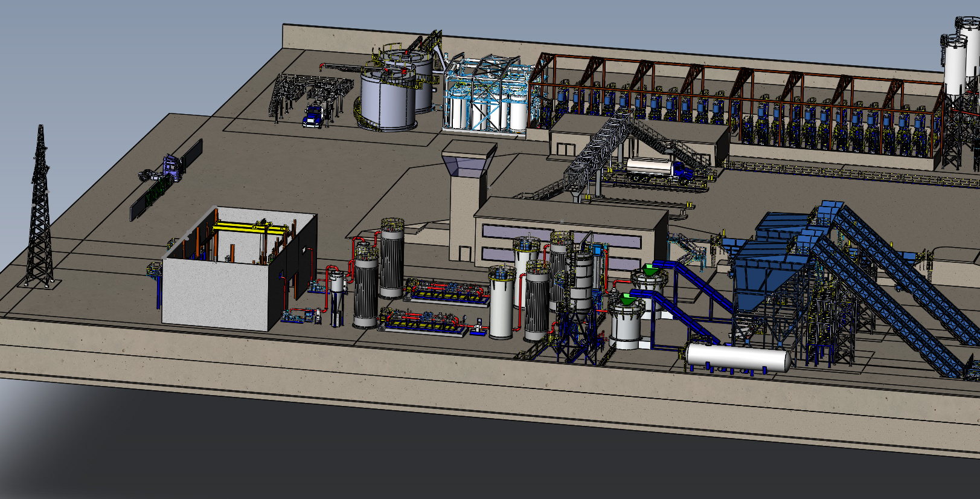Viewport: 980px width, 499px height.
Task: Select the front large grey storage tank
Action: coord(388,100)
